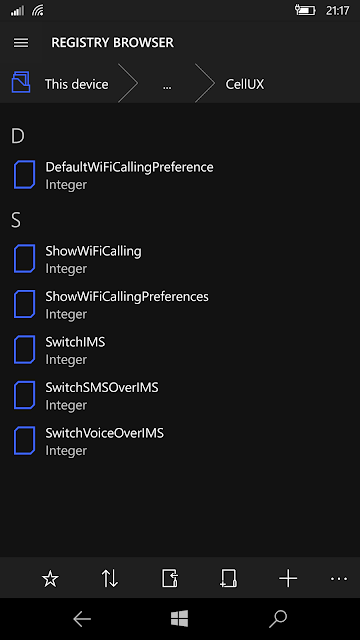Navigate to This device breadcrumb

[77, 84]
